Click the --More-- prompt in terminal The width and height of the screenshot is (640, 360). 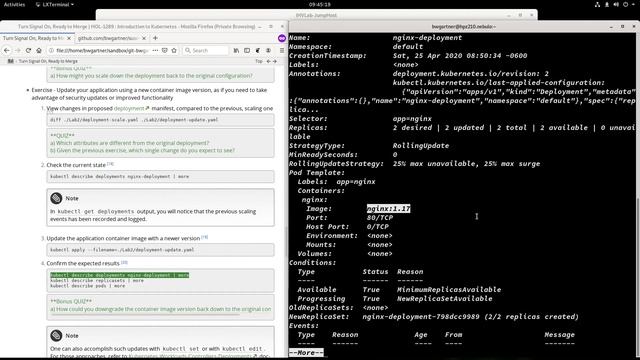tap(306, 353)
